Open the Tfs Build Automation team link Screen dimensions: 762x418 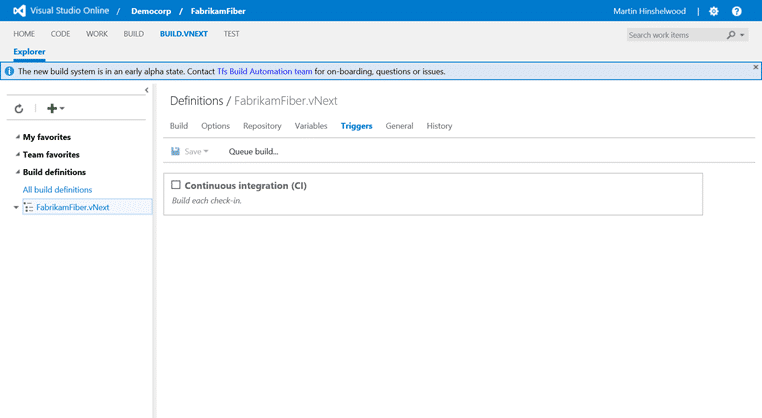[x=264, y=71]
